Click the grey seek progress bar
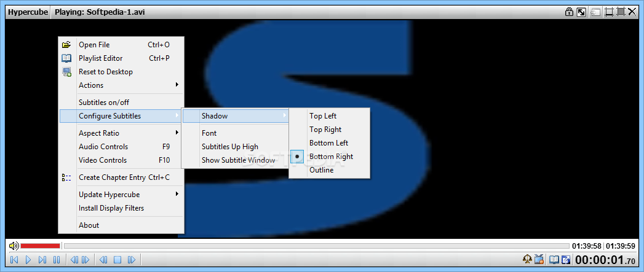644x272 pixels. point(317,246)
